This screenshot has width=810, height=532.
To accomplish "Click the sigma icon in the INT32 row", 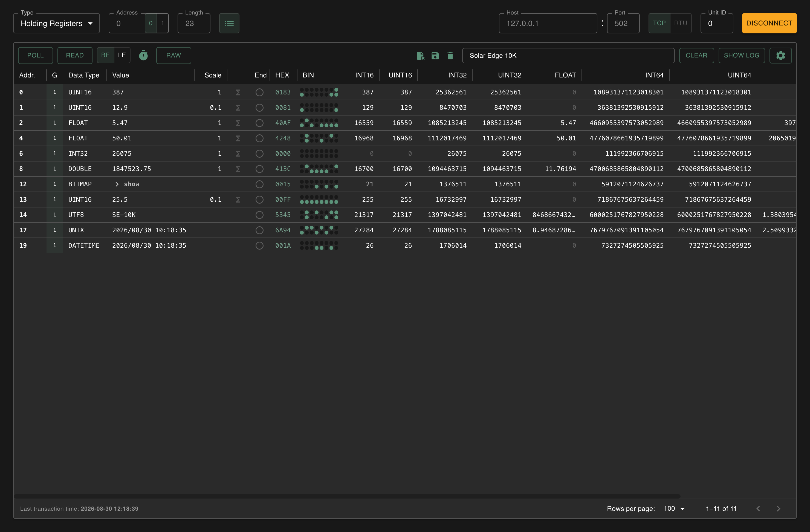I will (238, 154).
